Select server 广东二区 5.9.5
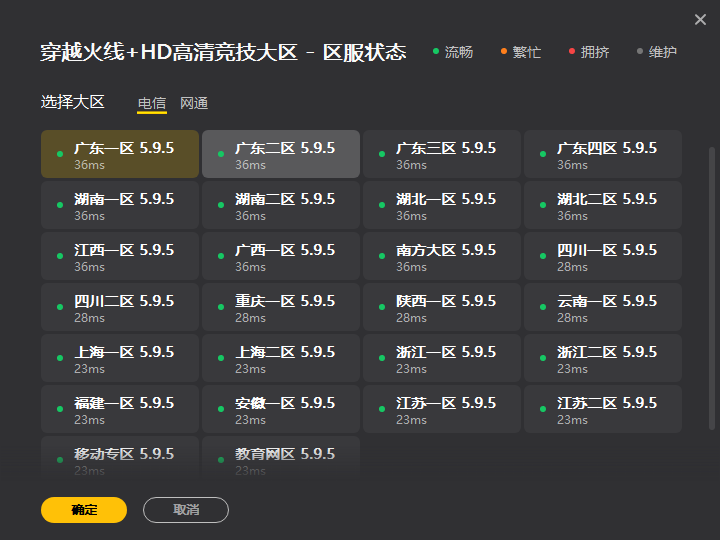The width and height of the screenshot is (720, 540). [281, 154]
